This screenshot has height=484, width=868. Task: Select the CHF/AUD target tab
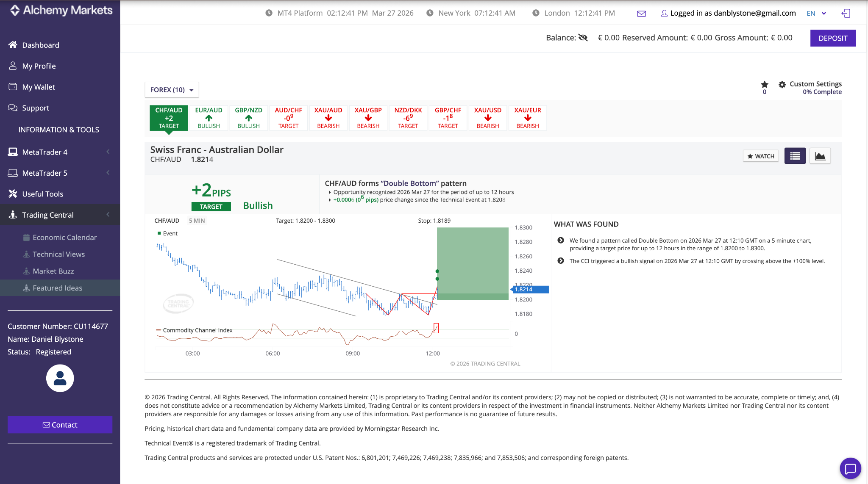[x=169, y=118]
